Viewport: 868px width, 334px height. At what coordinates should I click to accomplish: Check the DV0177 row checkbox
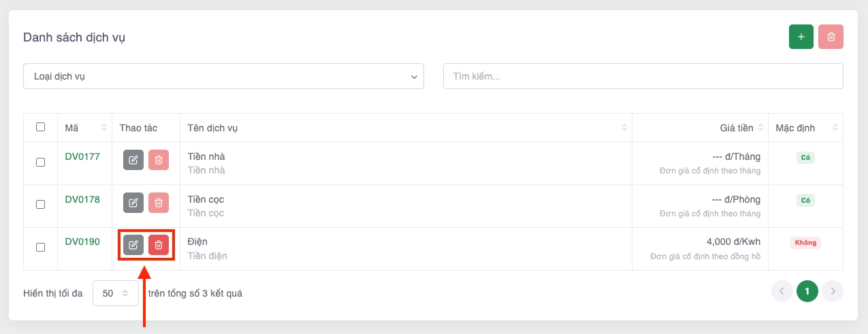(40, 162)
